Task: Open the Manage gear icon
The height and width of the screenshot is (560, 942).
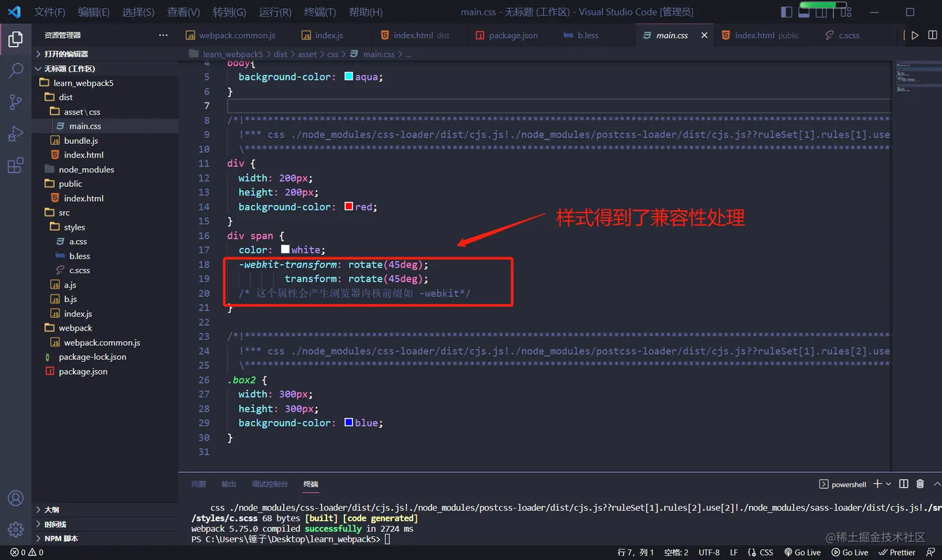Action: (16, 529)
